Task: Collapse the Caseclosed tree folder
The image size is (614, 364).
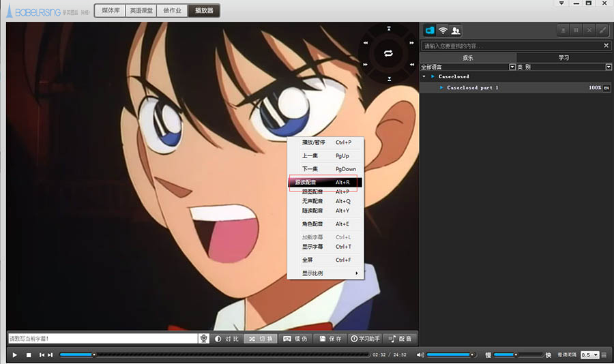Action: (x=424, y=77)
